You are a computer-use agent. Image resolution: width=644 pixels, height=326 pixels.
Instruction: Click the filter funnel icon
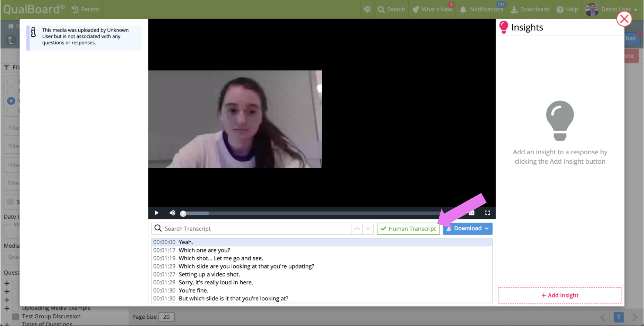(x=7, y=68)
